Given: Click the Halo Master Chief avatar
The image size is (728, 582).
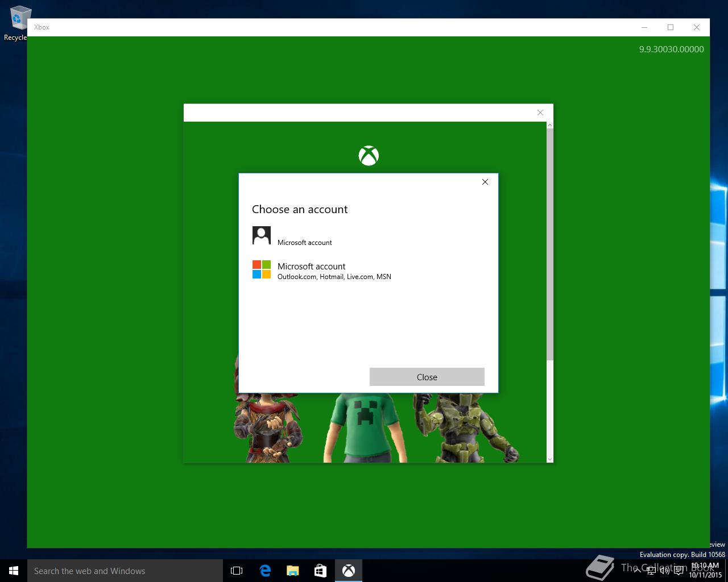Looking at the screenshot, I should pyautogui.click(x=465, y=427).
